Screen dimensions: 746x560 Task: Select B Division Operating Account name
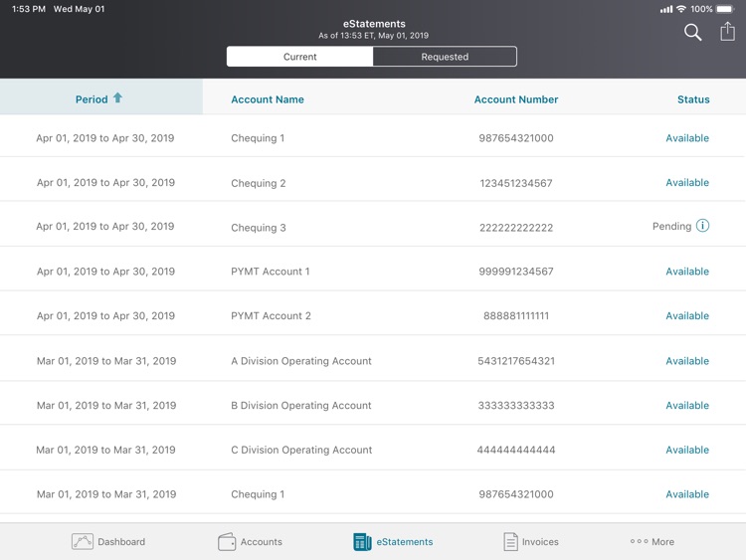pyautogui.click(x=300, y=406)
